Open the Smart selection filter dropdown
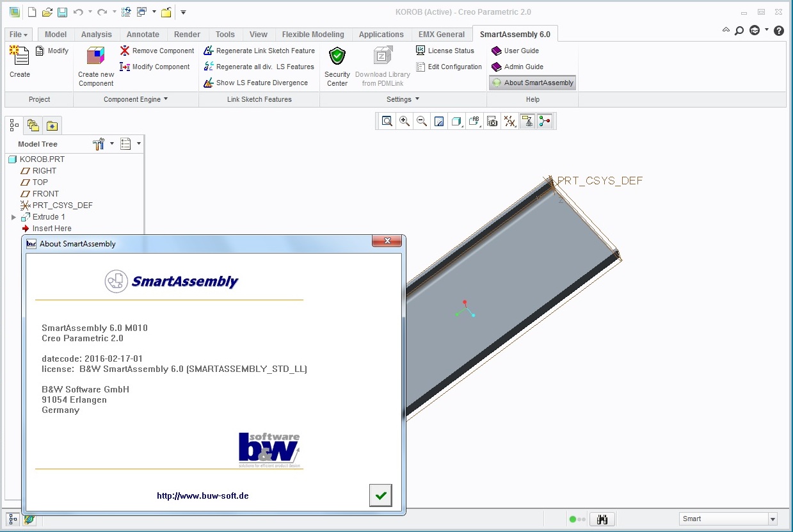The height and width of the screenshot is (532, 793). [x=773, y=519]
